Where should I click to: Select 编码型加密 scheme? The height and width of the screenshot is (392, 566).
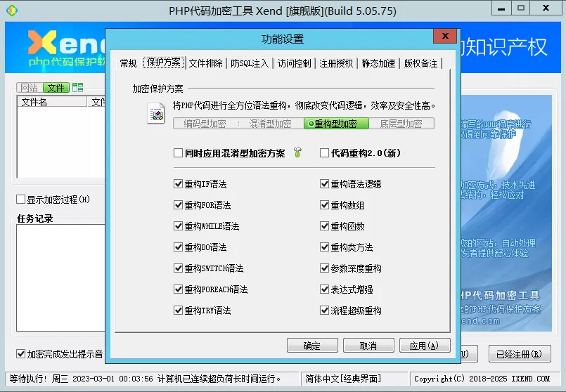[x=206, y=124]
